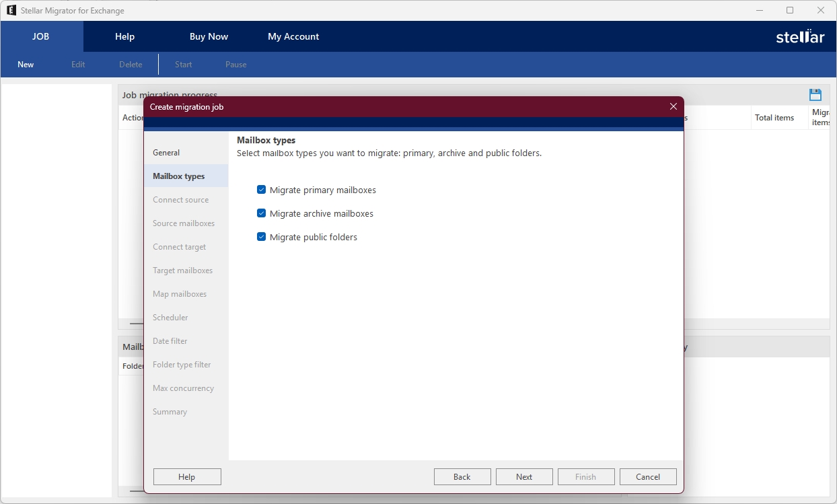Click Buy Now in the menu bar
The height and width of the screenshot is (504, 837).
(209, 36)
